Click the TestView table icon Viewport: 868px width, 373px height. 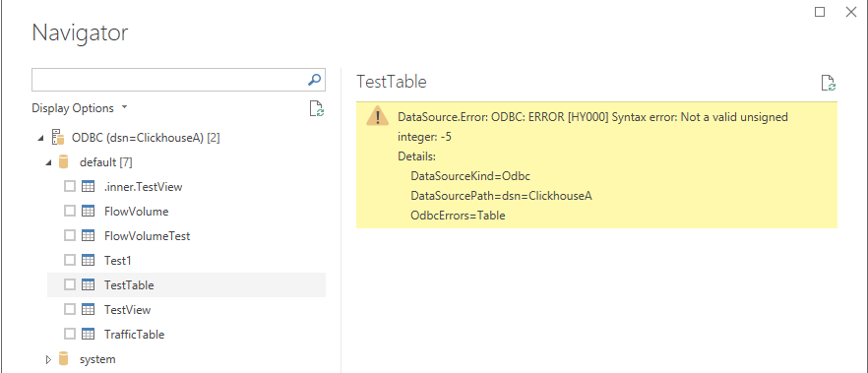[x=88, y=309]
